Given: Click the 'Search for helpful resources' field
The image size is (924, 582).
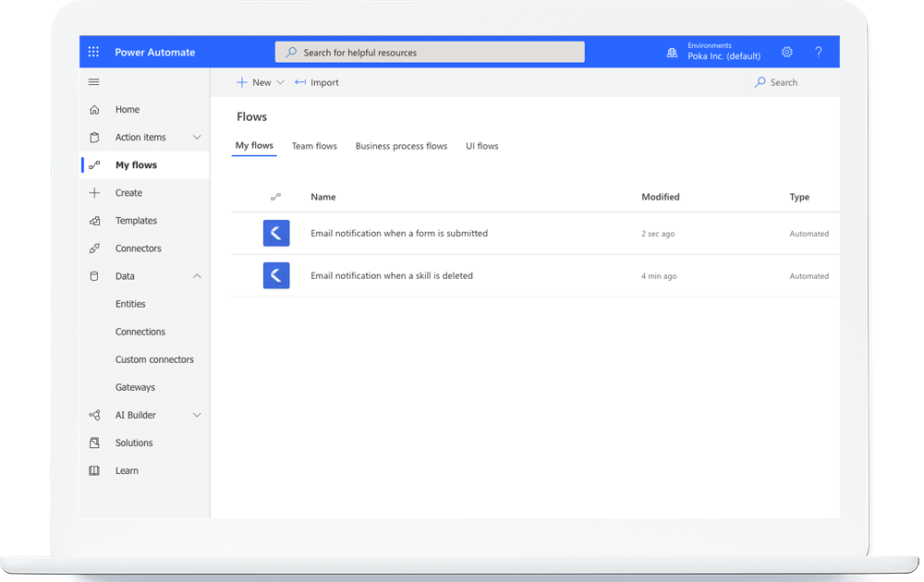Looking at the screenshot, I should 430,52.
